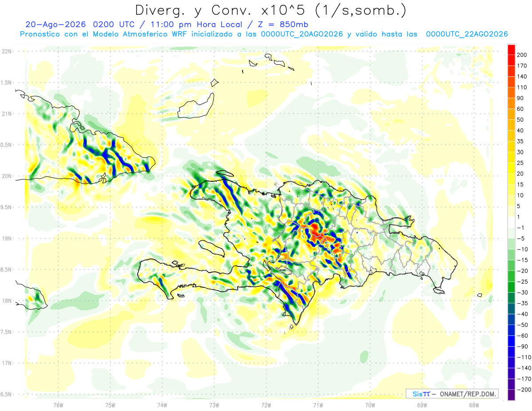Click the dark purple swatch below -200 in the color bar
Image resolution: width=532 pixels, height=411 pixels.
(x=511, y=395)
